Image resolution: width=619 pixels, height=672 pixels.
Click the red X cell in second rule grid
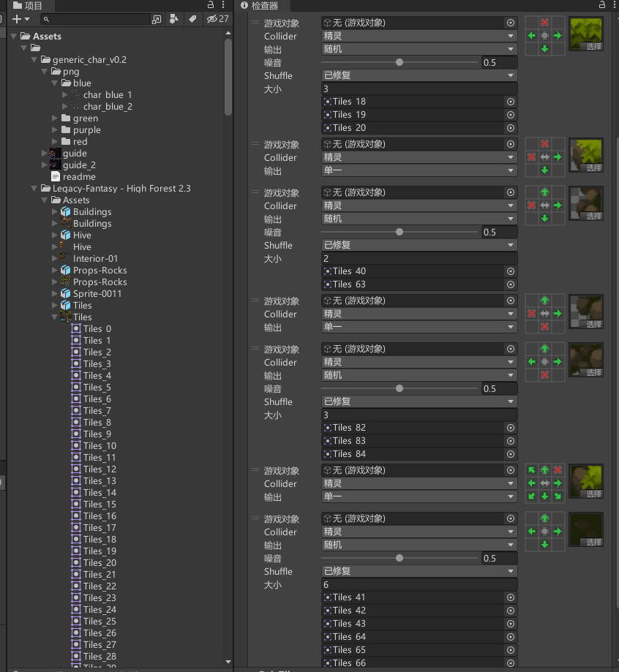pyautogui.click(x=531, y=156)
